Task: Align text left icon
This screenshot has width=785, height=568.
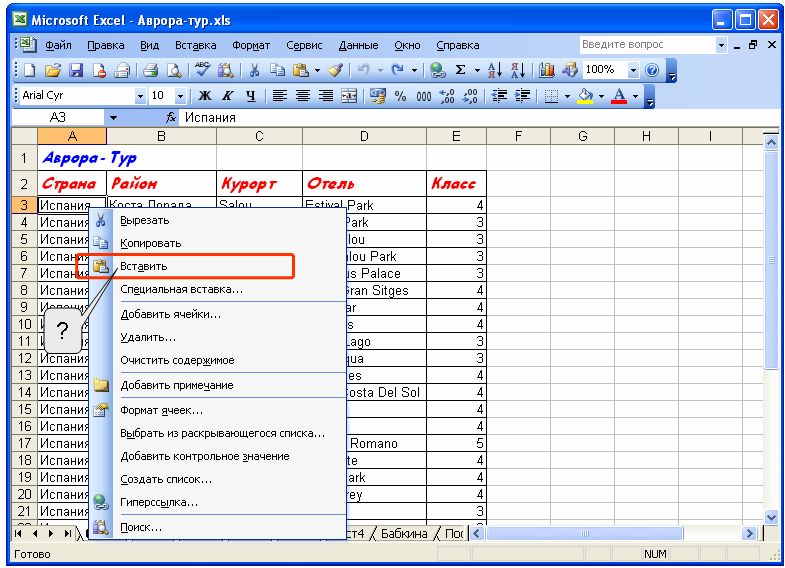Action: (279, 96)
